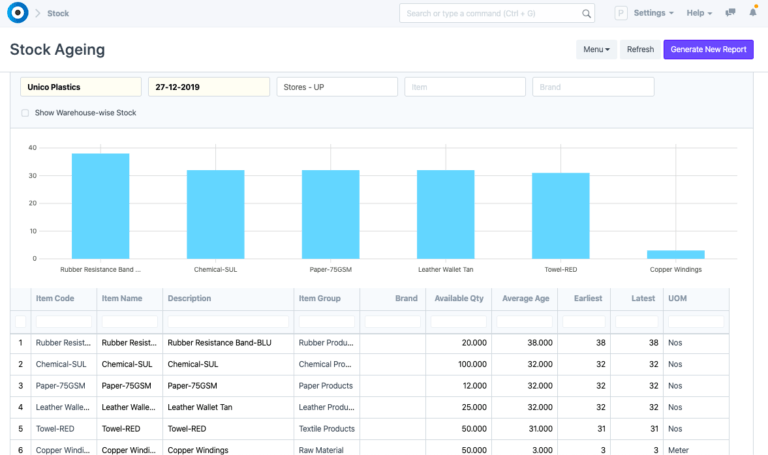Click the search magnifier icon

(587, 13)
